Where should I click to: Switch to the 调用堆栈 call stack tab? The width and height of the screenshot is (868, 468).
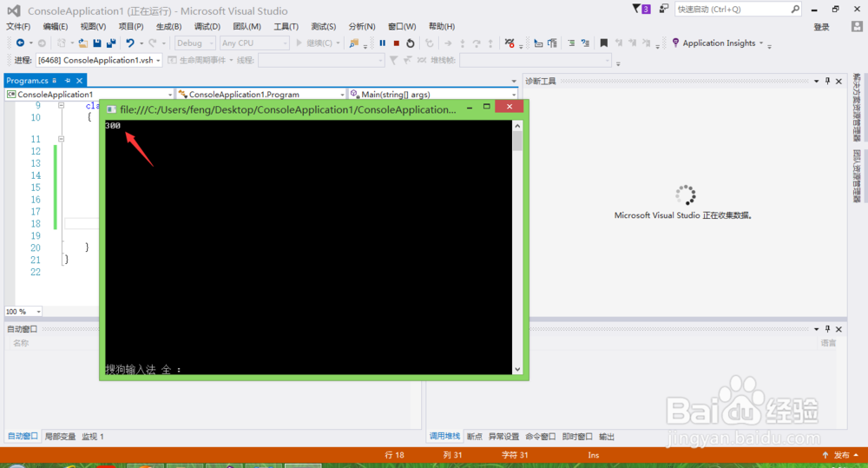click(x=445, y=437)
